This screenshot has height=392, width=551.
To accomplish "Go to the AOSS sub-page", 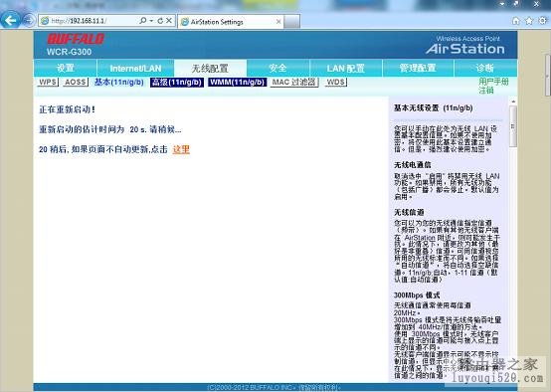I will coord(76,82).
